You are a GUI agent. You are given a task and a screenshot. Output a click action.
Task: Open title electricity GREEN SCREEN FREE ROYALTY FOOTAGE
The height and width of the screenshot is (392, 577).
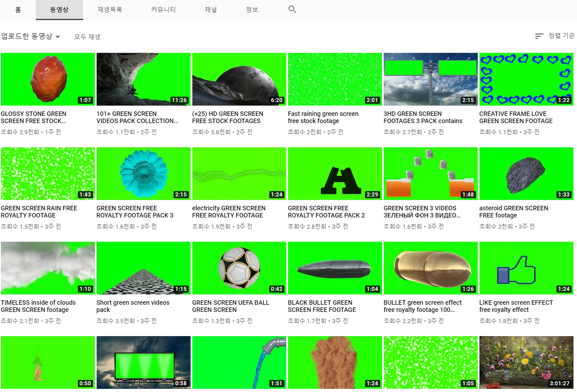pos(229,212)
